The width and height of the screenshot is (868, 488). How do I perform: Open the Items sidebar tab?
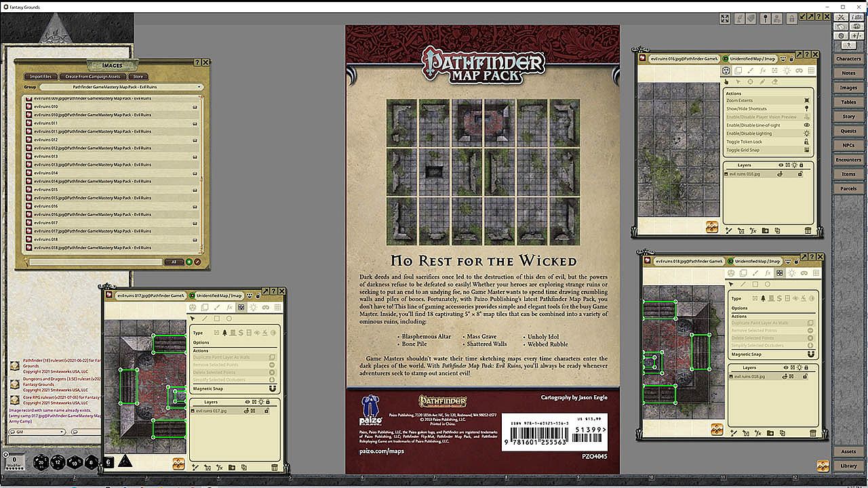(x=848, y=174)
